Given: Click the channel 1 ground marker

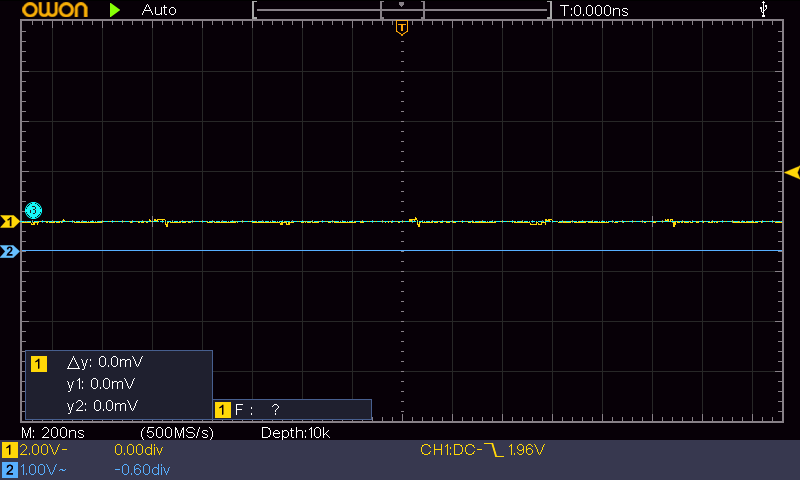Looking at the screenshot, I should coord(9,221).
